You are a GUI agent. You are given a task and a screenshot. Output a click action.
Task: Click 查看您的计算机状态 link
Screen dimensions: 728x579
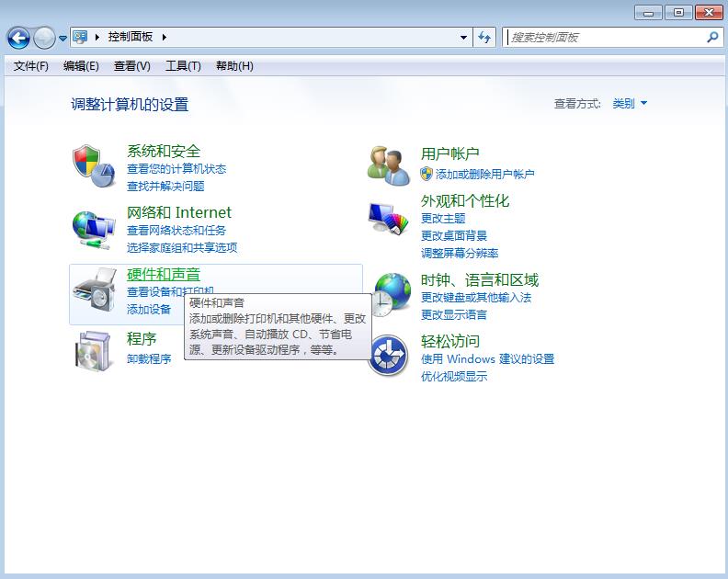click(x=176, y=169)
